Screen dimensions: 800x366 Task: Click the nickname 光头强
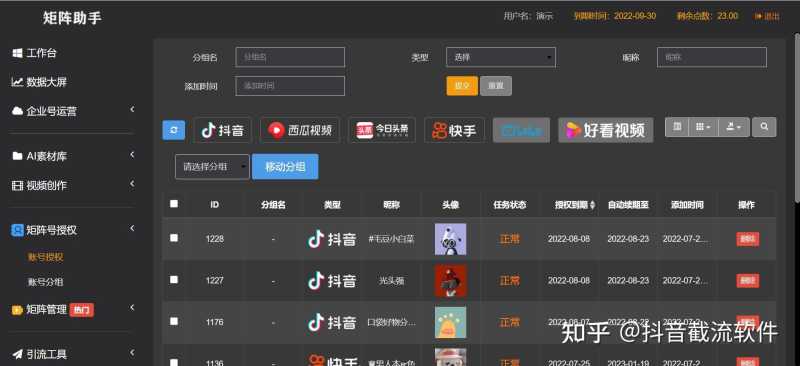click(391, 281)
